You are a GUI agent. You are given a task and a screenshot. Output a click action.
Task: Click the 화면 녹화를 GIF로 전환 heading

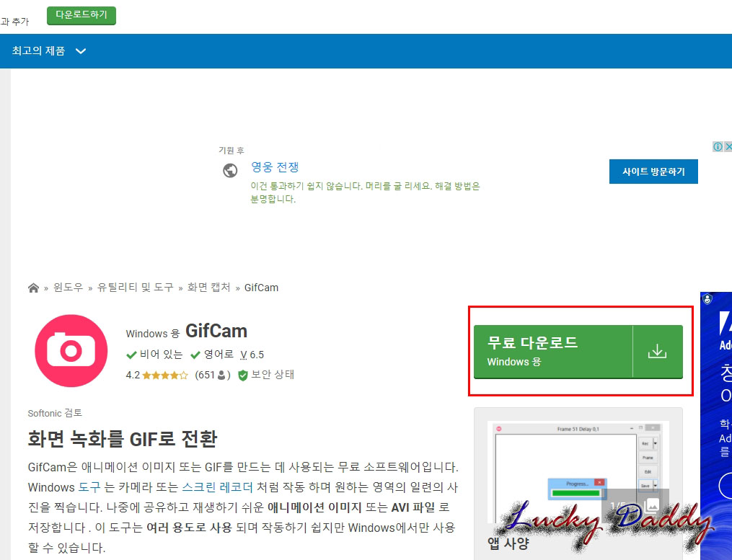point(123,439)
